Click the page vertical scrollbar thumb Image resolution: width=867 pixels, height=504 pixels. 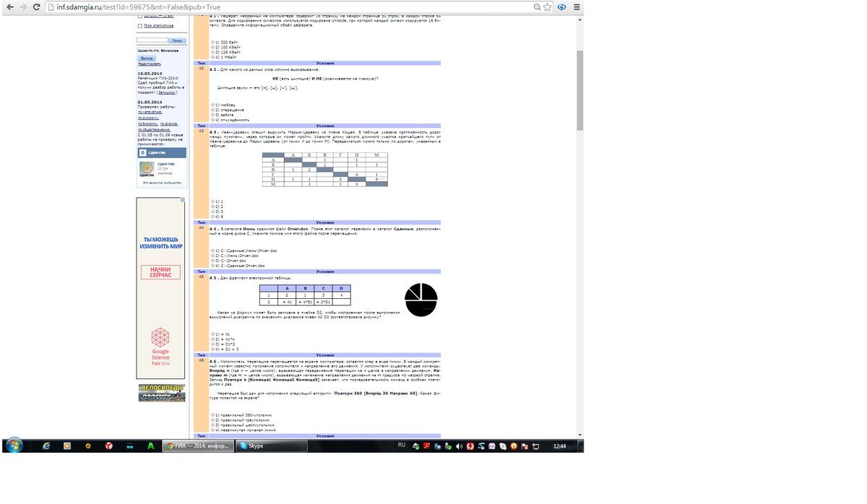(579, 90)
